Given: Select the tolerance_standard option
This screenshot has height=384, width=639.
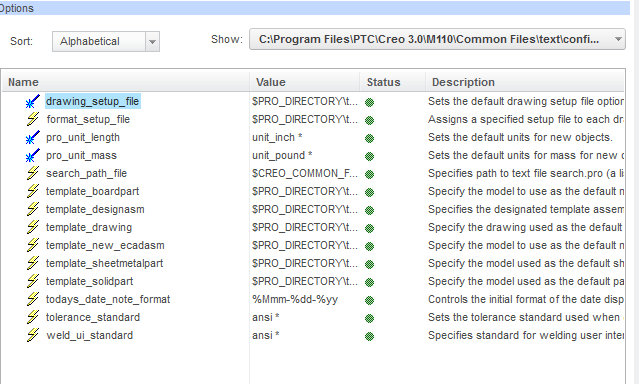Looking at the screenshot, I should point(93,317).
